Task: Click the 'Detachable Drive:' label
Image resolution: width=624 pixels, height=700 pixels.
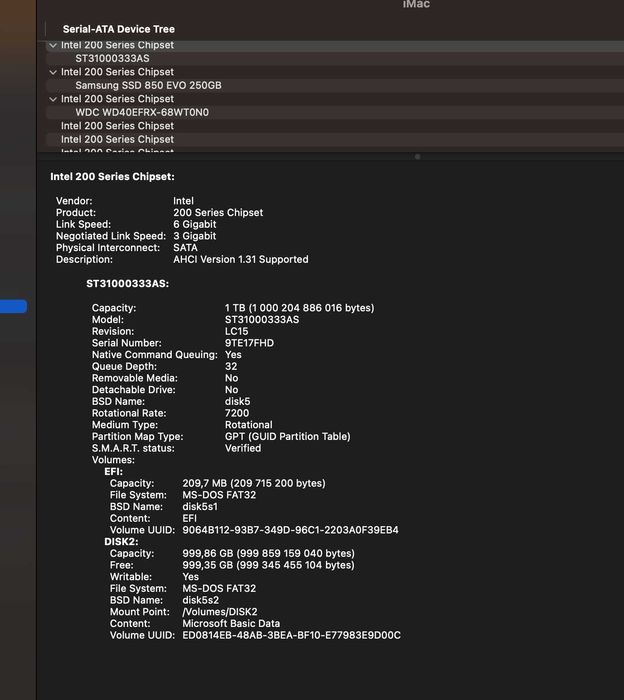Action: pos(134,390)
